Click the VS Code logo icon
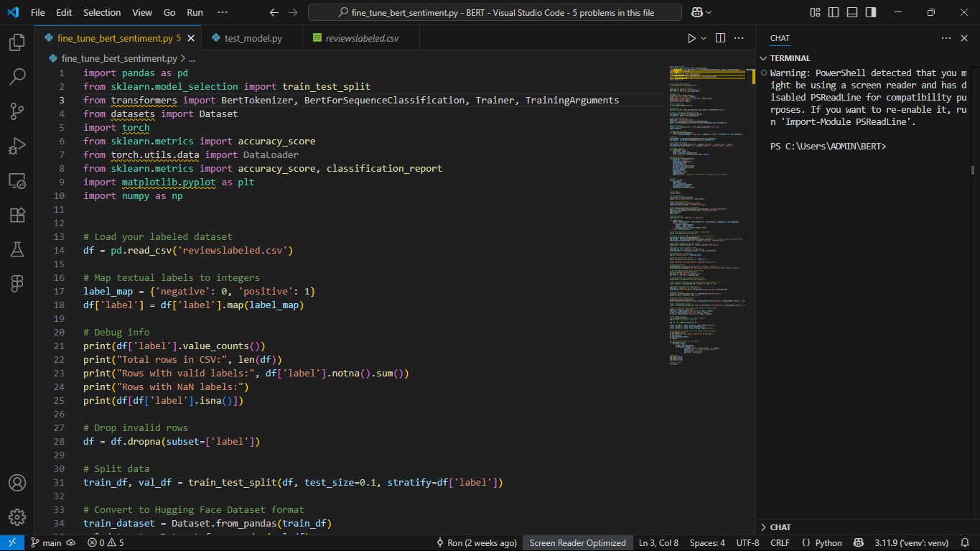Viewport: 980px width, 551px height. (x=12, y=12)
